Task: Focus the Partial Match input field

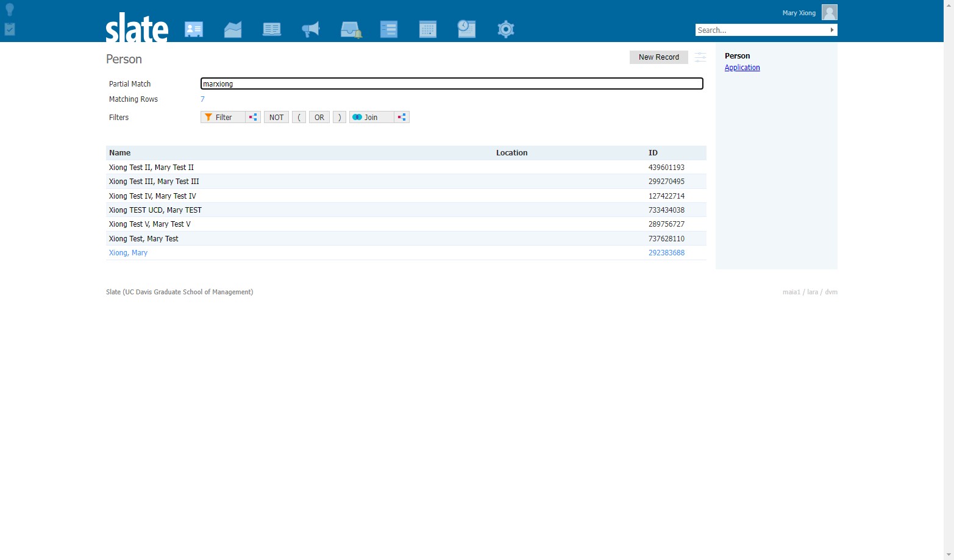Action: (452, 83)
